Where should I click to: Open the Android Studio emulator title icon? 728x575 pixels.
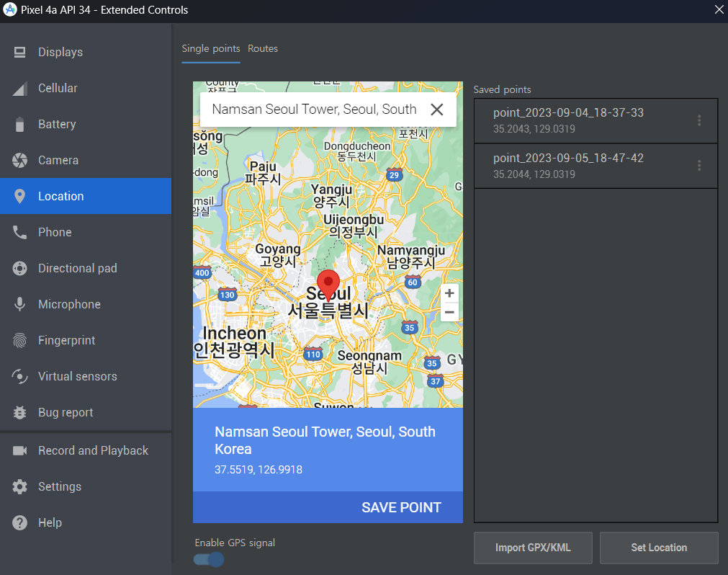(10, 9)
